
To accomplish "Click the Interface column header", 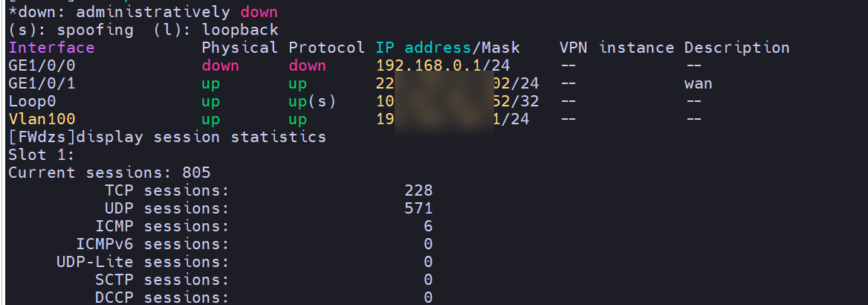I will pyautogui.click(x=51, y=48).
